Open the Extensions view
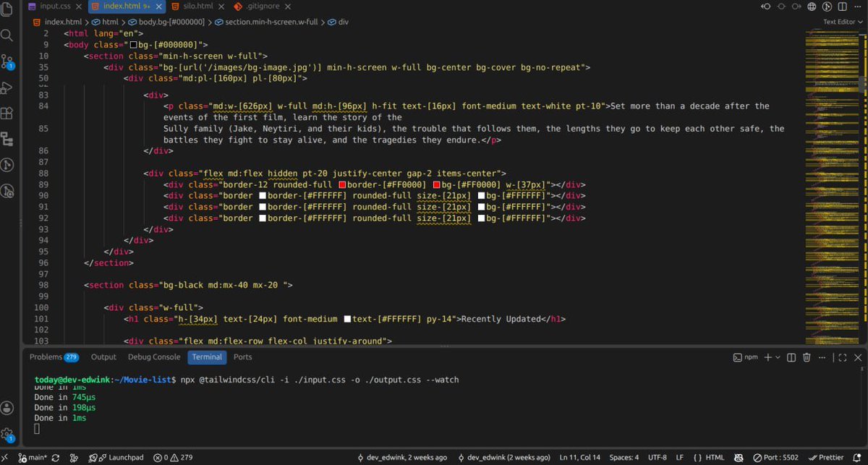 tap(7, 113)
